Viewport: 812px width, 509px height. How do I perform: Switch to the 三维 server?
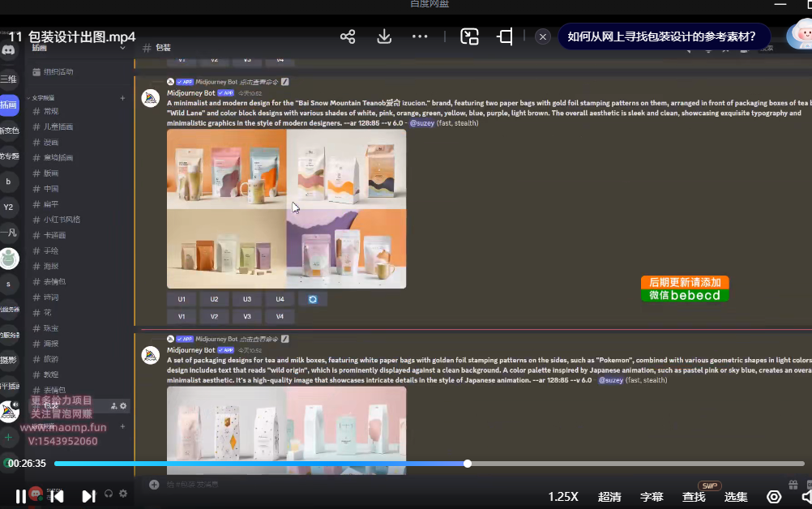[x=8, y=79]
